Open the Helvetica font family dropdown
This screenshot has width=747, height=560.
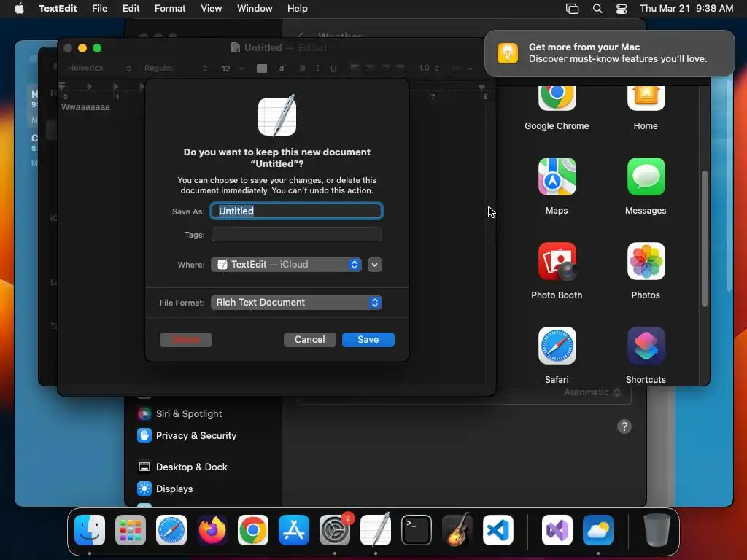(x=98, y=68)
